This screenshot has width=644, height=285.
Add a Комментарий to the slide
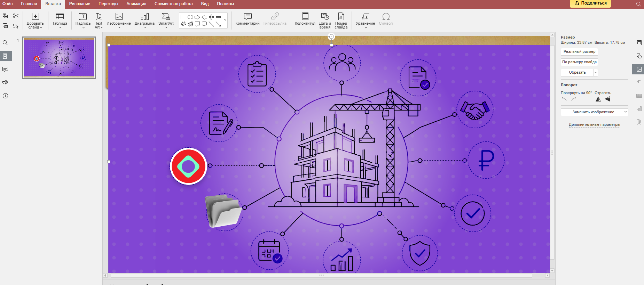tap(247, 19)
